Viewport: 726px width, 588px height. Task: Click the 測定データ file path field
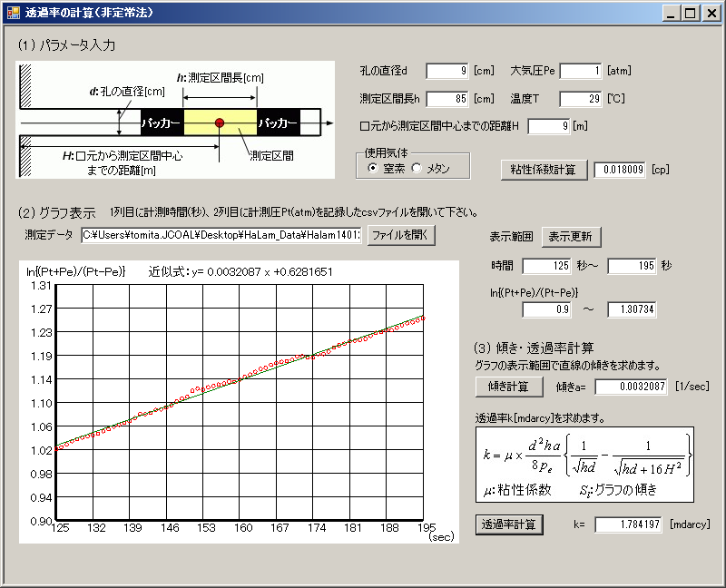pos(221,235)
